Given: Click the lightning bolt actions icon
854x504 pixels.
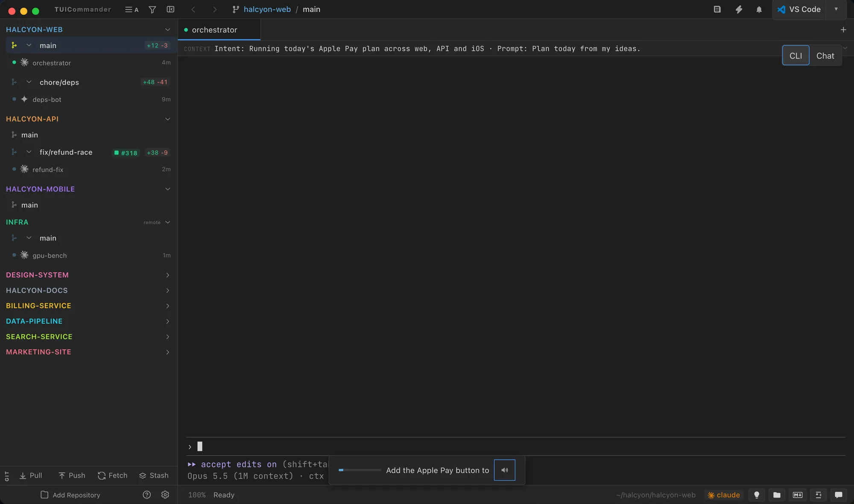Looking at the screenshot, I should pyautogui.click(x=738, y=9).
